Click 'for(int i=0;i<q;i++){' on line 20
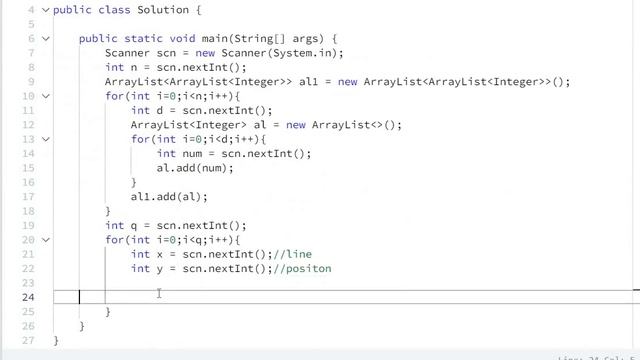This screenshot has width=640, height=360. [x=173, y=240]
